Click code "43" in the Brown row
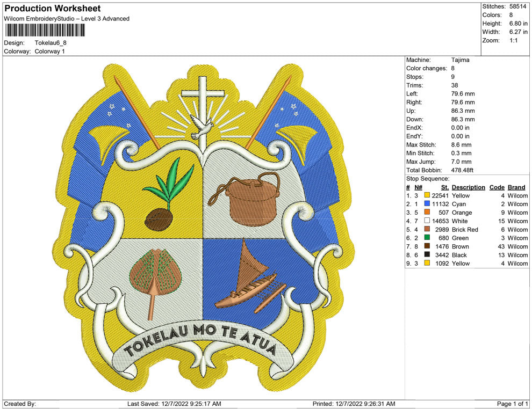532x409 pixels. point(501,246)
